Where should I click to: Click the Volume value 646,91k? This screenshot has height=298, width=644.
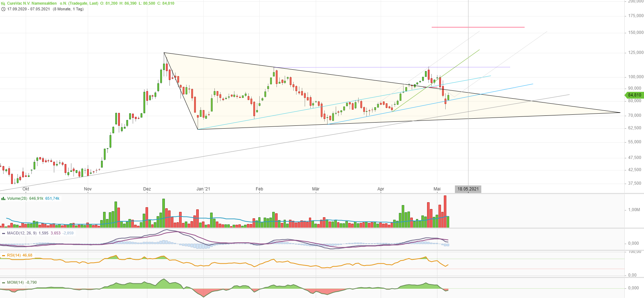36,198
